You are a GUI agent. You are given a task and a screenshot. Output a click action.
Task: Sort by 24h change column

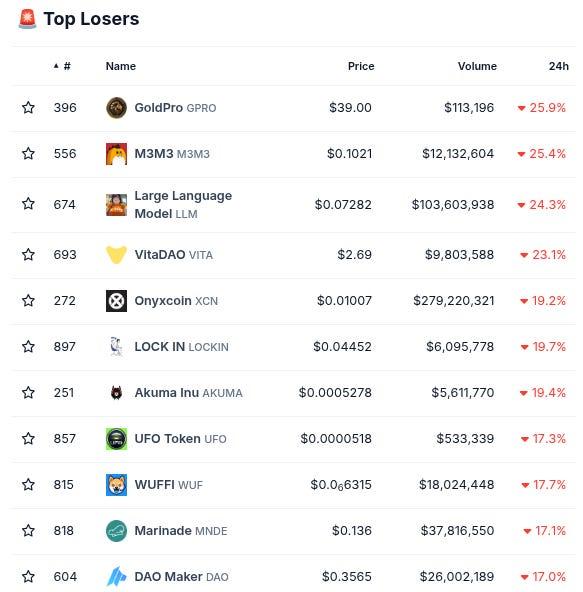(558, 66)
